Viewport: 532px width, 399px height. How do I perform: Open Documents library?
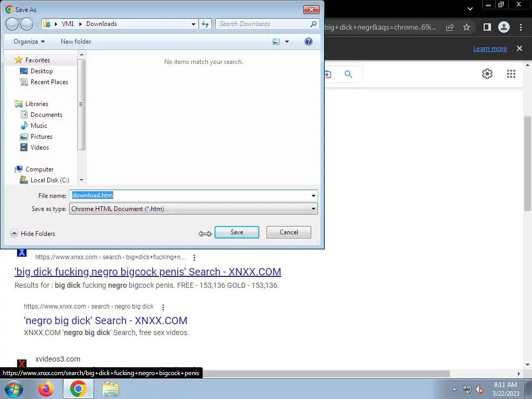tap(46, 115)
